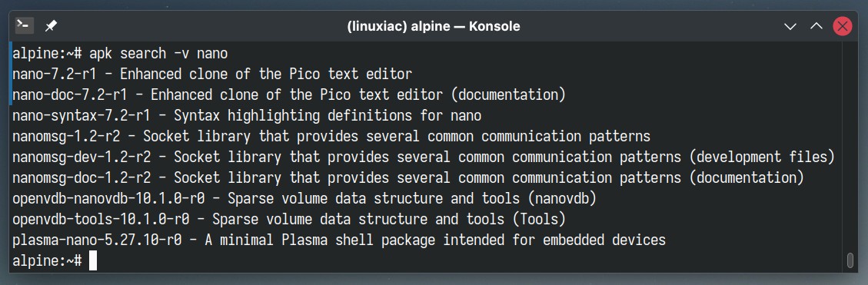Viewport: 868px width, 285px height.
Task: Click the nano-syntax-7.2-r1 result line
Action: [x=247, y=116]
